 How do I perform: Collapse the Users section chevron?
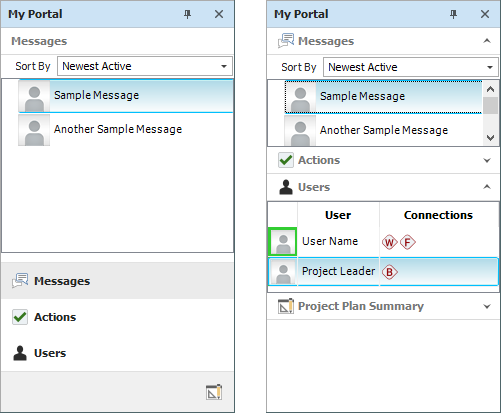coord(487,187)
